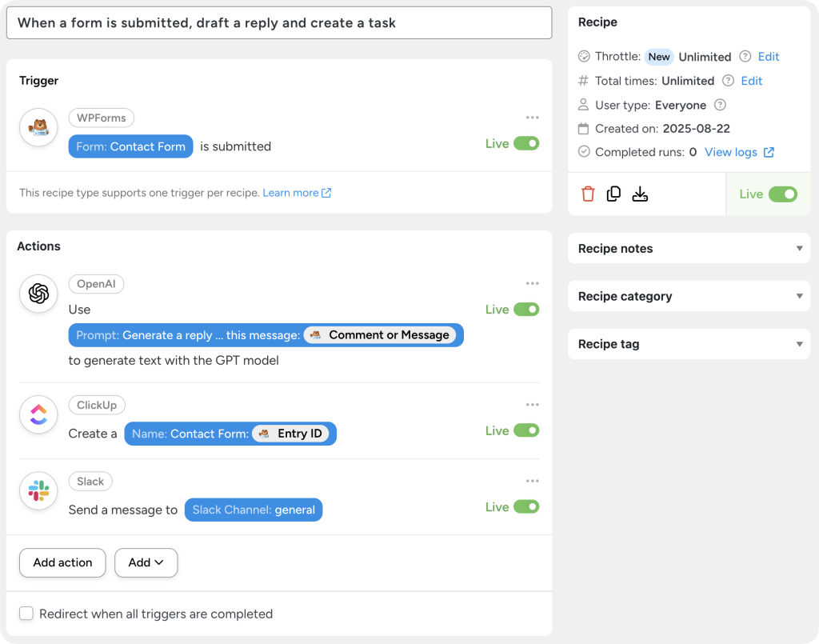Click the ClickUp action icon
The height and width of the screenshot is (644, 819).
[x=38, y=414]
